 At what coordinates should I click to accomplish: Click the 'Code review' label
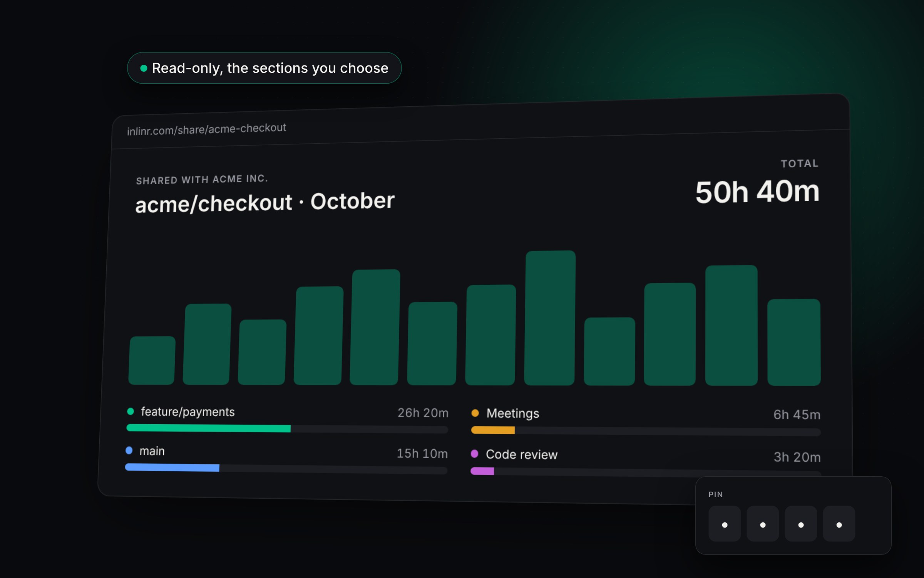522,455
